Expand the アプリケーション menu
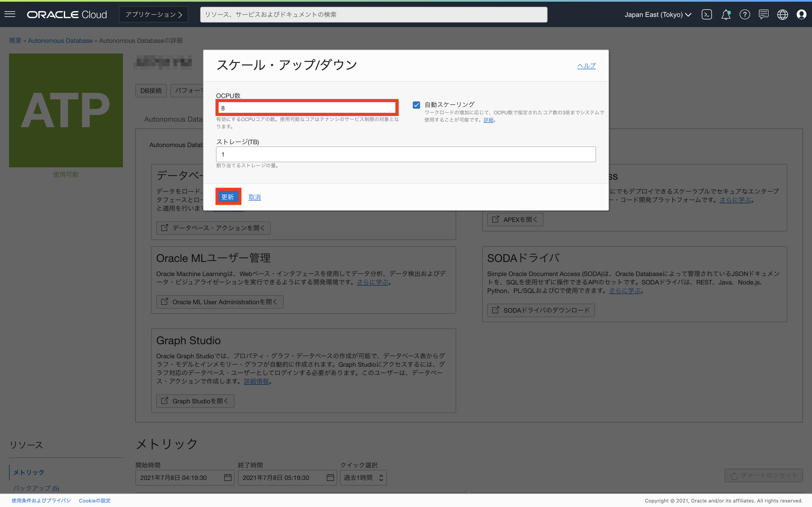The width and height of the screenshot is (812, 507). point(154,14)
